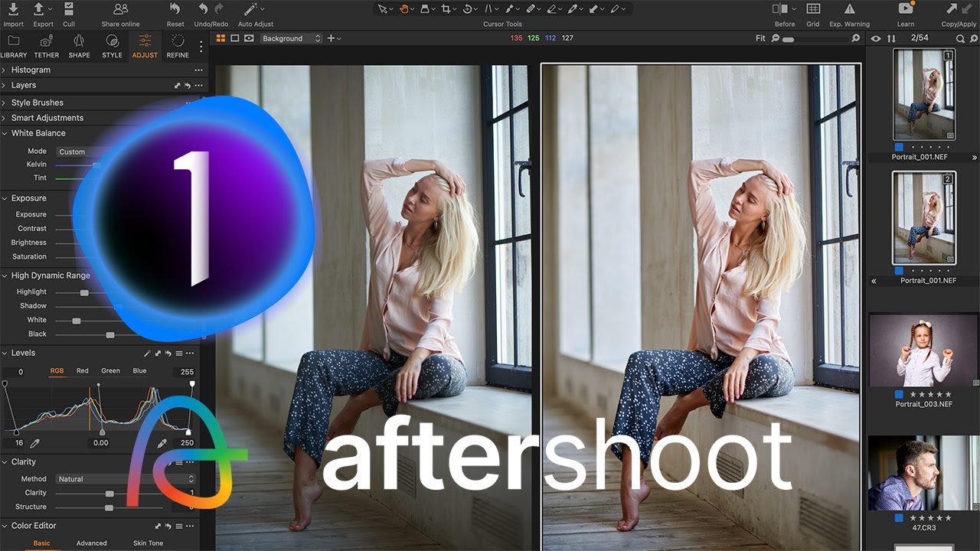Open the Levels presets list icon

pos(178,354)
